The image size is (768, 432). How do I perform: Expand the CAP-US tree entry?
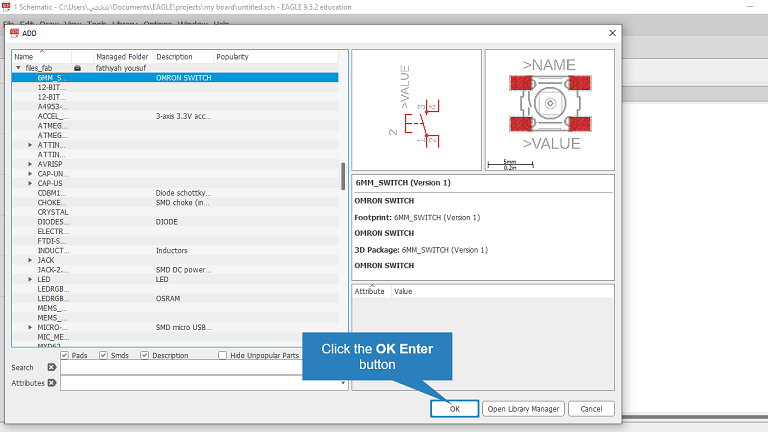click(x=30, y=183)
